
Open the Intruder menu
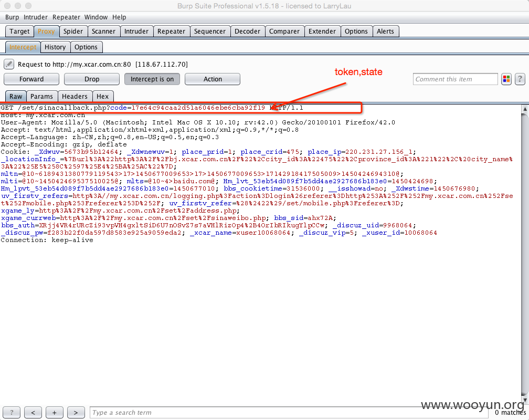(x=36, y=17)
